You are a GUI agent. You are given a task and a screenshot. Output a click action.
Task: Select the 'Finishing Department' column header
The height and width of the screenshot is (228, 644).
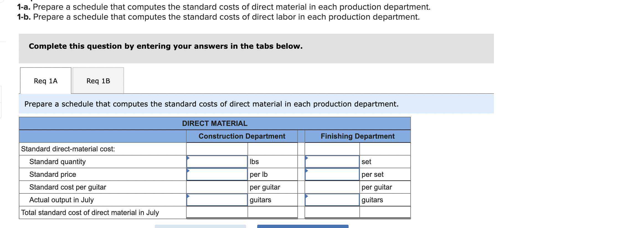point(358,136)
